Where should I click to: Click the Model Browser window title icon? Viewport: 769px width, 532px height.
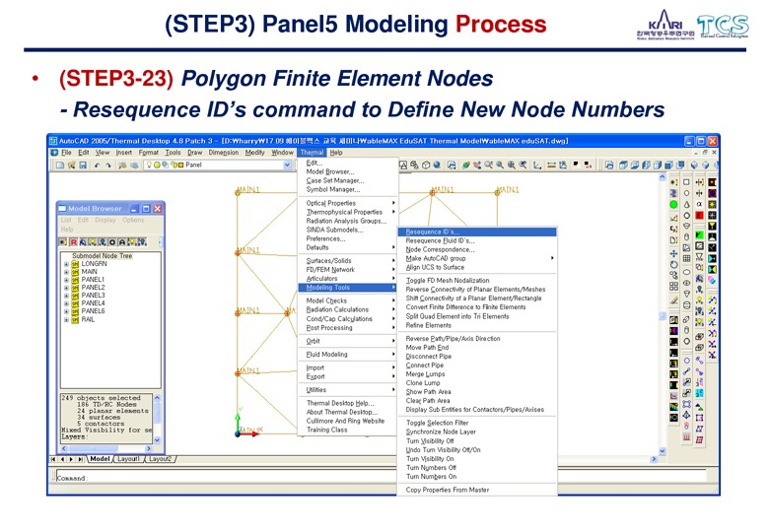62,208
